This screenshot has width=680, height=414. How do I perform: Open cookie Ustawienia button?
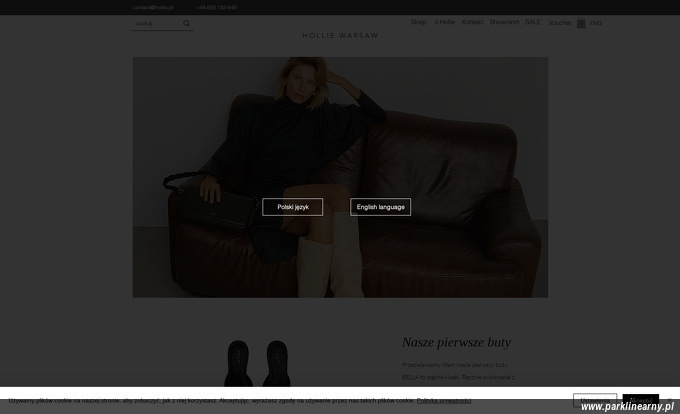tap(595, 400)
